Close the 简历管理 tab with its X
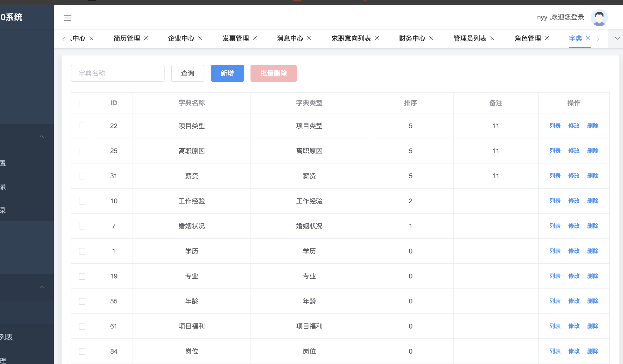The width and height of the screenshot is (623, 364). pyautogui.click(x=146, y=38)
